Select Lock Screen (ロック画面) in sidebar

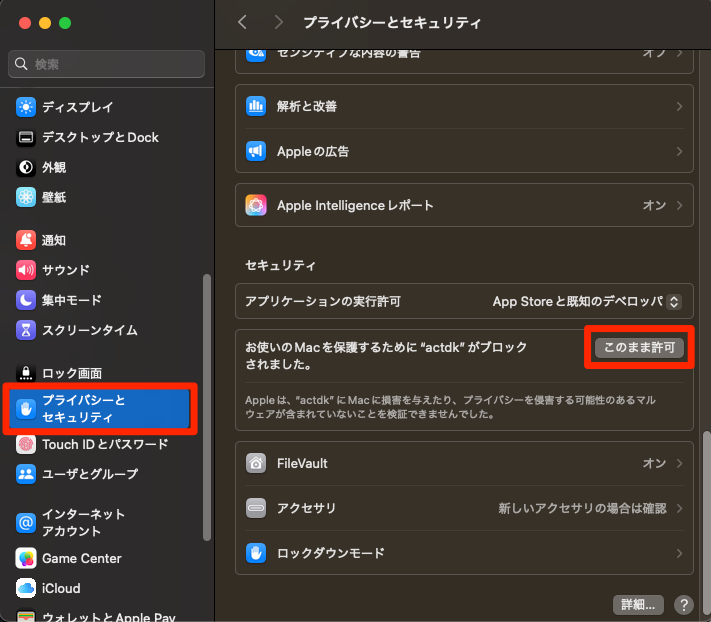click(x=71, y=373)
